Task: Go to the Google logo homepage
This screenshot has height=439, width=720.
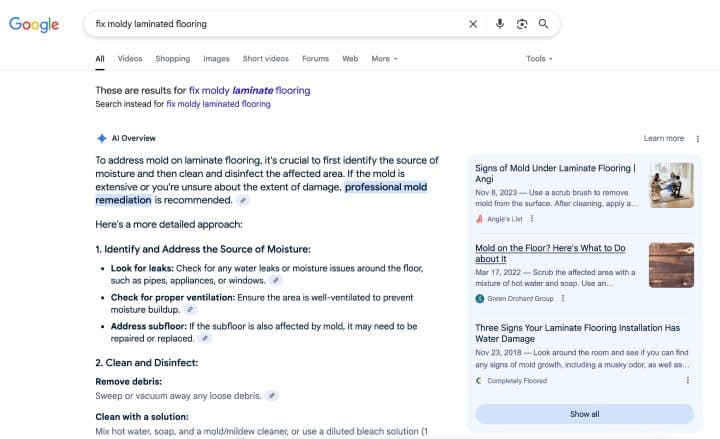Action: click(x=34, y=25)
